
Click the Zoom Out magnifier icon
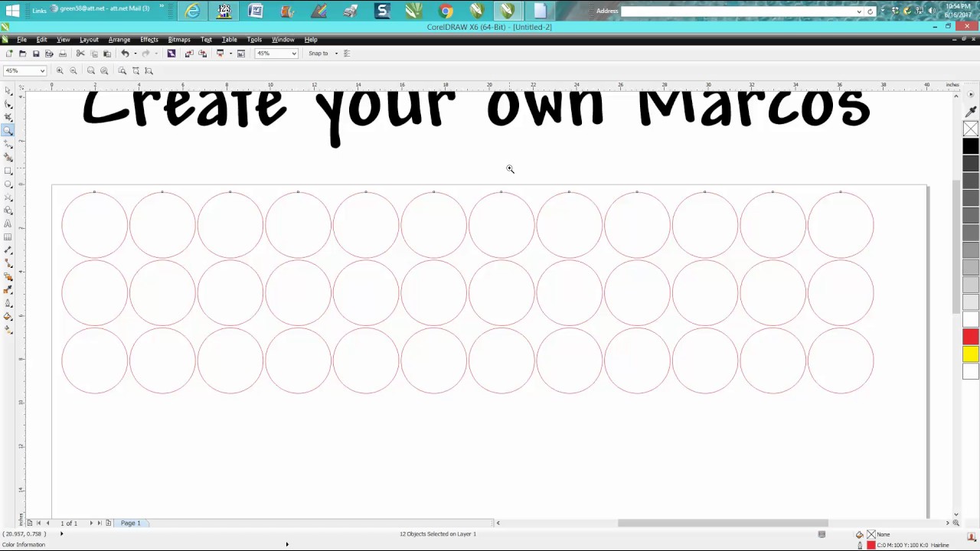tap(73, 70)
